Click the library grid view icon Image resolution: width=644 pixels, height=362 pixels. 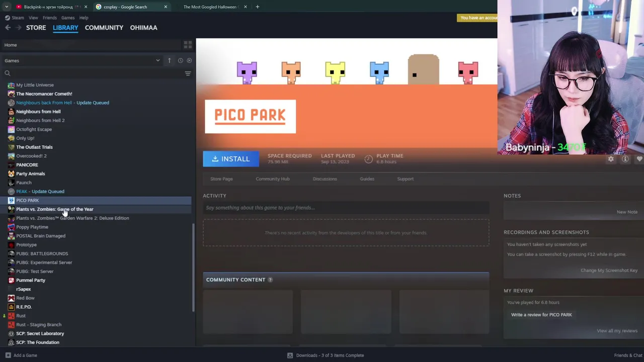[188, 45]
